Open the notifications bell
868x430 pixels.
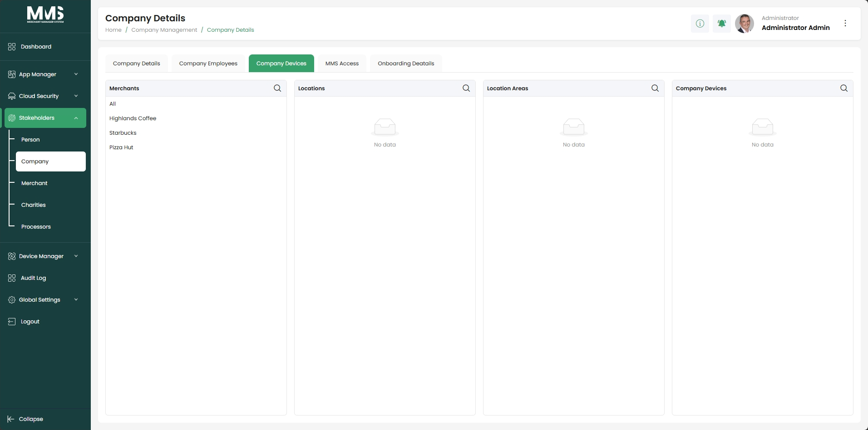722,24
